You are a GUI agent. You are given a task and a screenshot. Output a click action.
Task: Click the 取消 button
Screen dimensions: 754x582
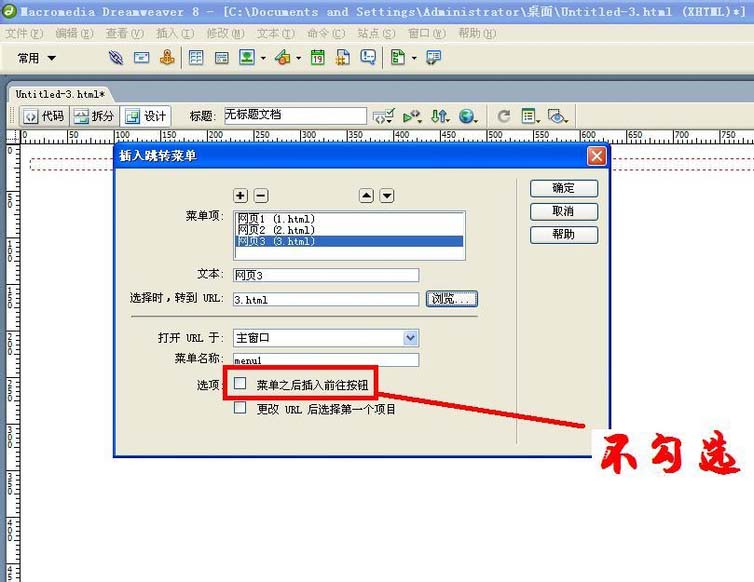coord(564,211)
